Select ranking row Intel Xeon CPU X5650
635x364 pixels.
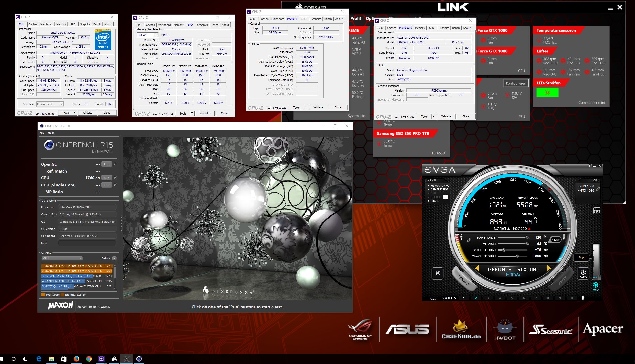(77, 276)
